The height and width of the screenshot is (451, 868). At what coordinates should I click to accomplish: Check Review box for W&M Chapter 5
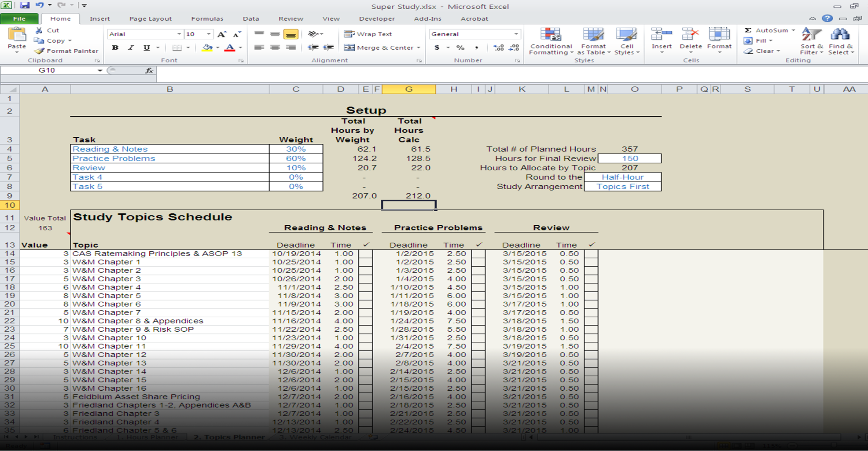point(591,296)
